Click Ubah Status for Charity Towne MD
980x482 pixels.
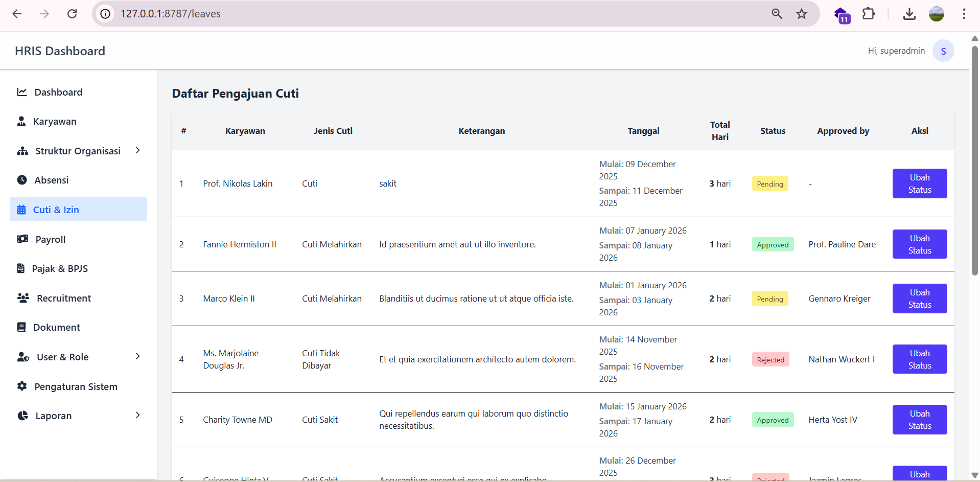click(919, 420)
